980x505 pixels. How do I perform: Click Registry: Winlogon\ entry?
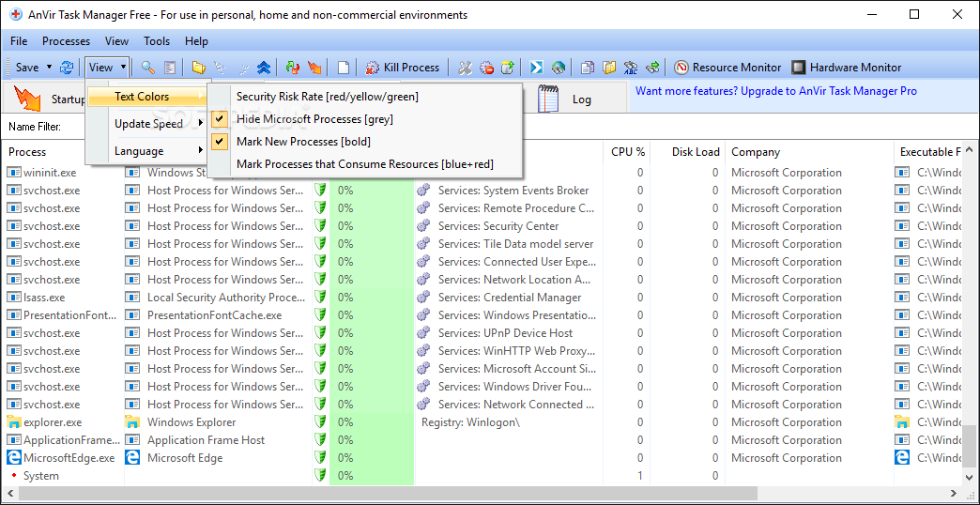coord(470,422)
